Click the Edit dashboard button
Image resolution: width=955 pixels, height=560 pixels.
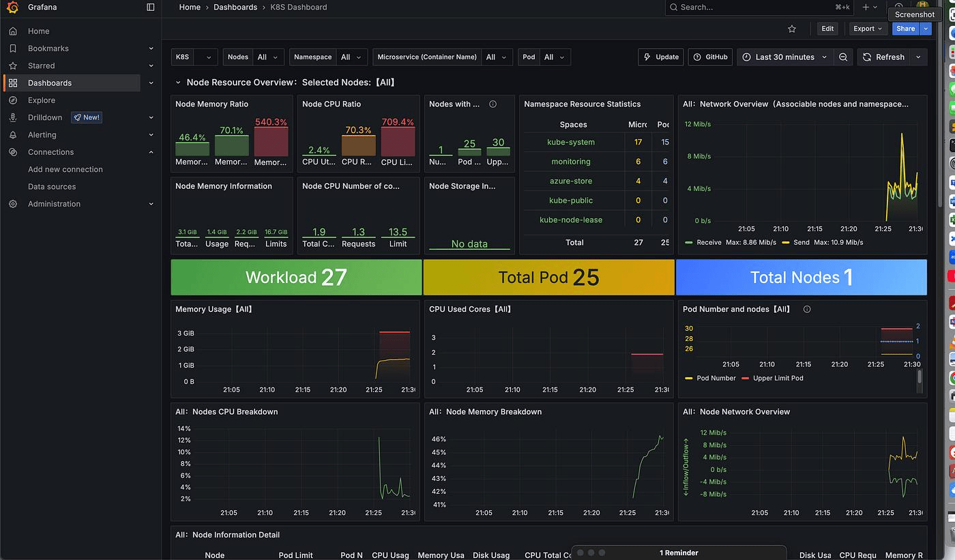pyautogui.click(x=827, y=29)
